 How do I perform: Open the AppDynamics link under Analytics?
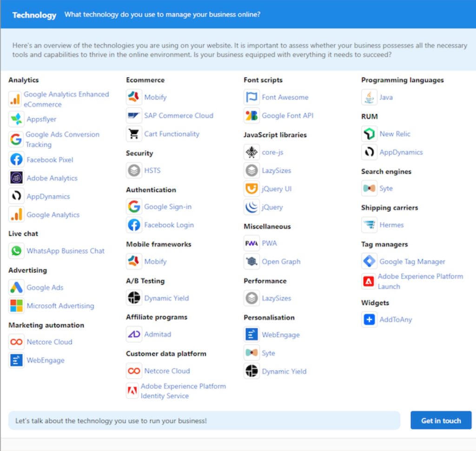(48, 196)
